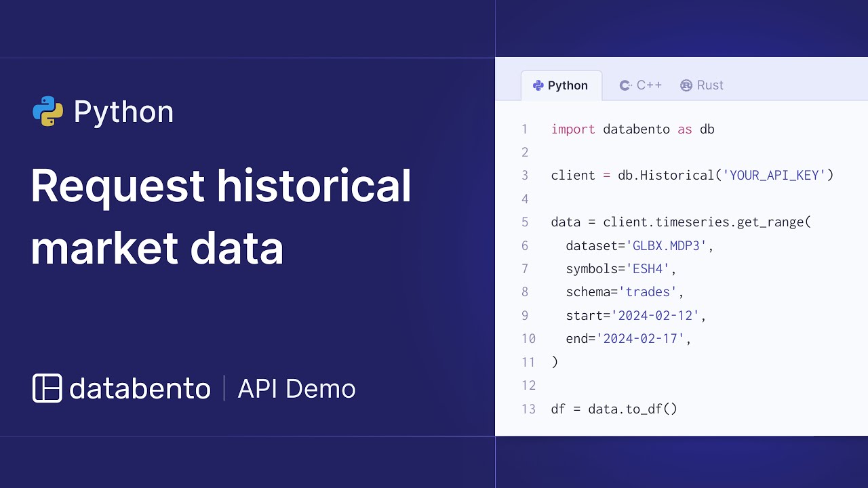The height and width of the screenshot is (488, 868).
Task: Click the large 'Python' heading text
Action: pos(123,112)
